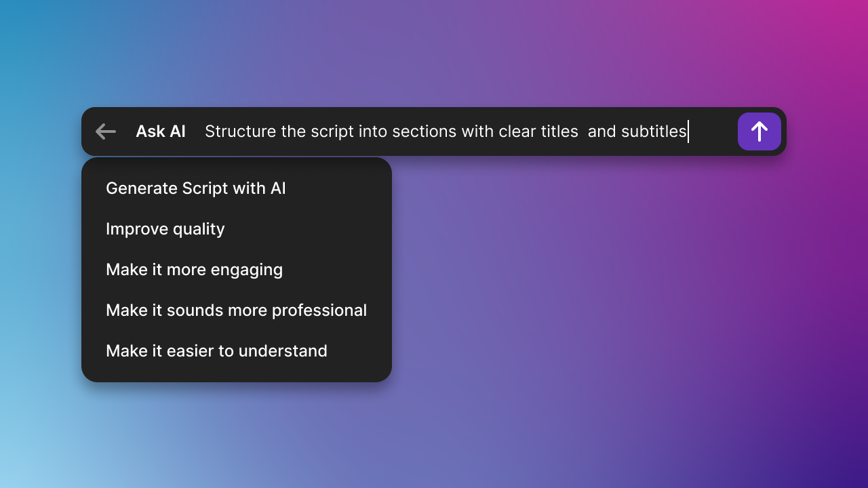Choose Make it easier to understand
868x488 pixels.
point(216,350)
